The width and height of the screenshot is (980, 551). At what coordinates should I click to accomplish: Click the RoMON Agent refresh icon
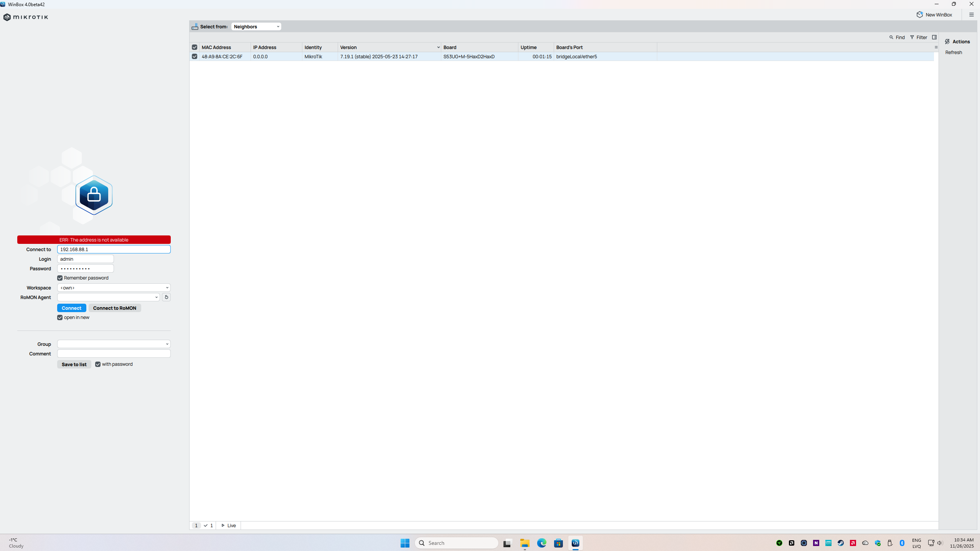pyautogui.click(x=166, y=297)
